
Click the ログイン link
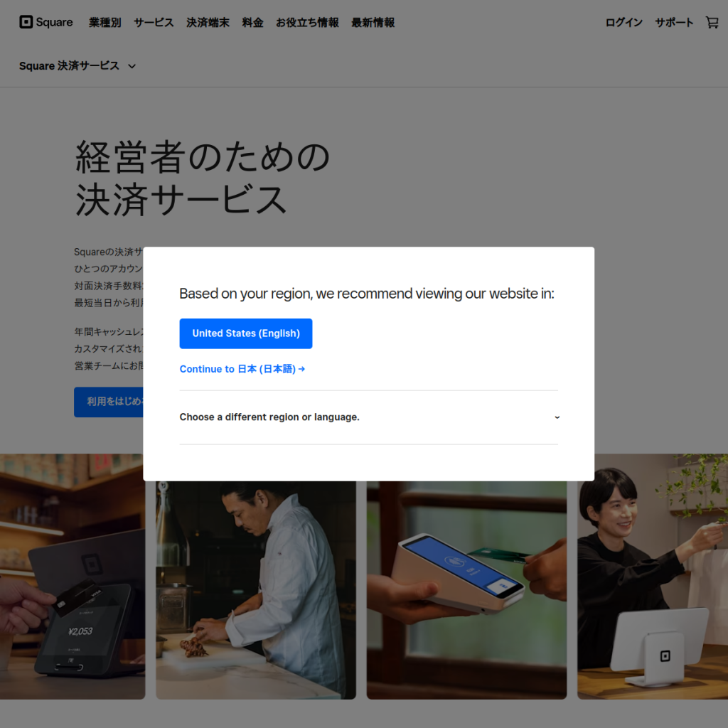click(x=623, y=22)
